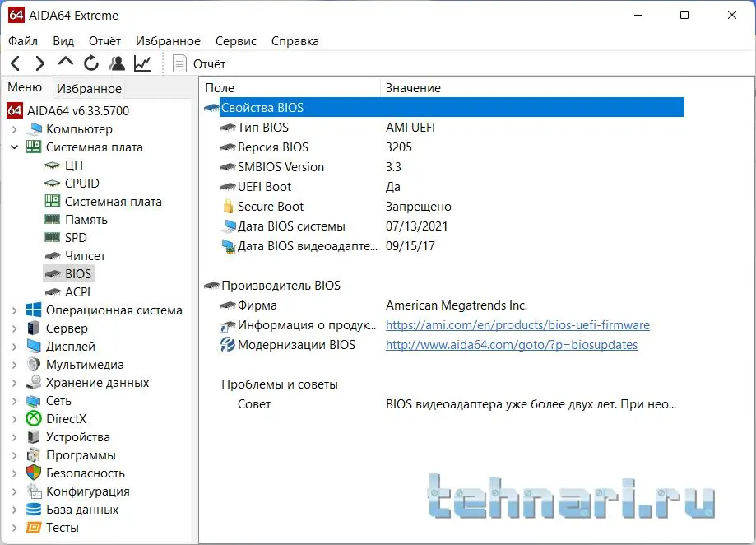Click the DirectX Xbox logo icon

point(34,419)
